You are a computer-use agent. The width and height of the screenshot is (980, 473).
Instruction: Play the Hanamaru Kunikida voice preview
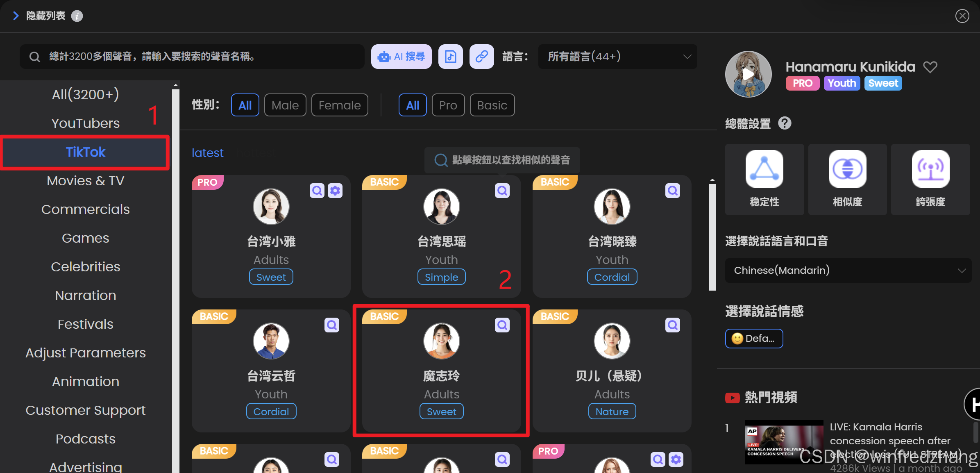(x=748, y=74)
